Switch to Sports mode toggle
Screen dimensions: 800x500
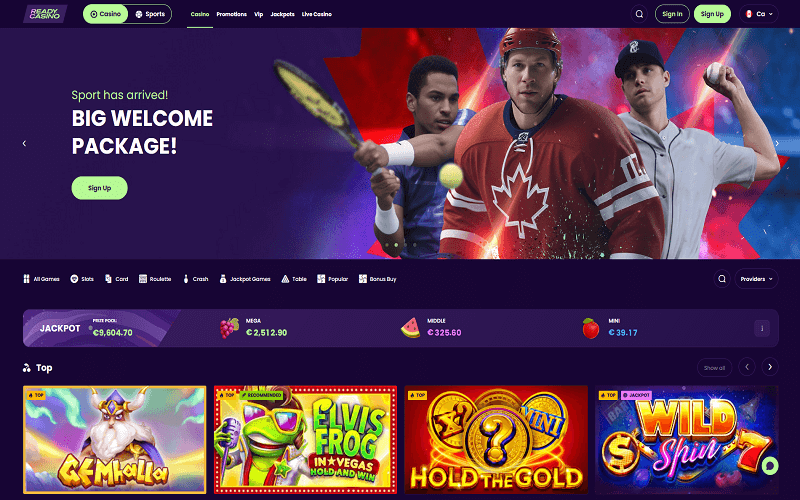(x=150, y=14)
